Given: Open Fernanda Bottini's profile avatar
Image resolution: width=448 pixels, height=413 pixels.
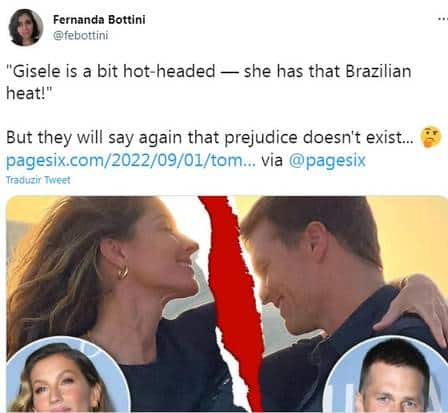Looking at the screenshot, I should pyautogui.click(x=26, y=27).
